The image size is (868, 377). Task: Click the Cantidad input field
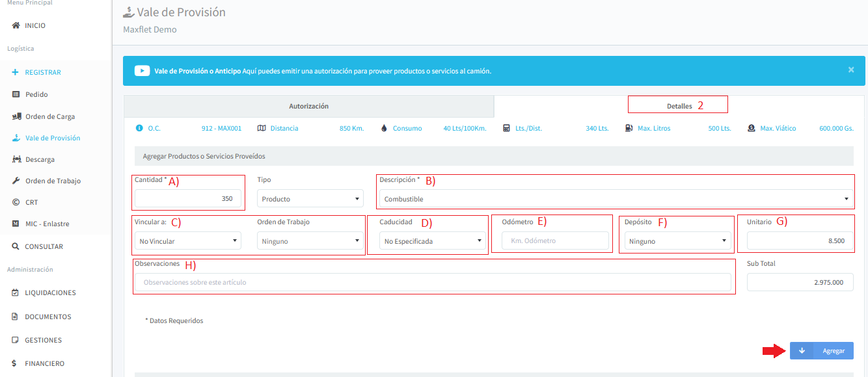[x=187, y=199]
